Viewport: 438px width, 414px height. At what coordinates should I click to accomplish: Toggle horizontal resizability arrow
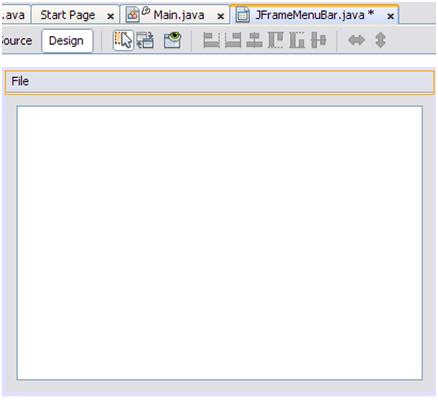356,40
